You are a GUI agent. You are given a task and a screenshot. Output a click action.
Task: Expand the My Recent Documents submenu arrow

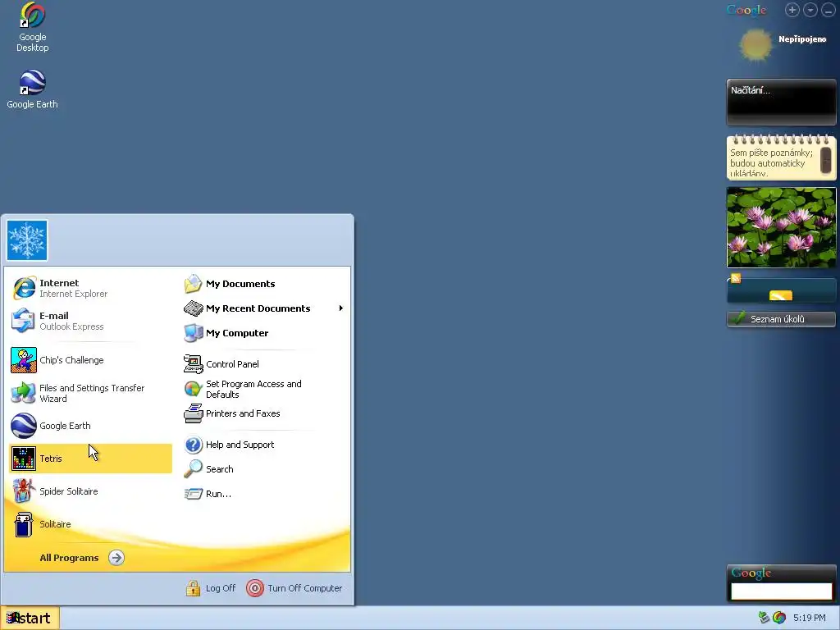point(340,308)
